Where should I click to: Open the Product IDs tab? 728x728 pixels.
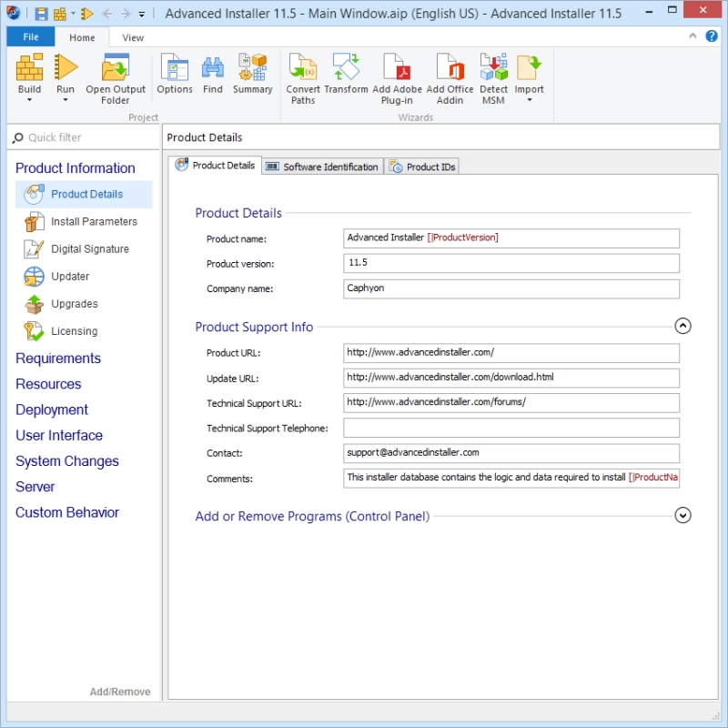point(422,167)
